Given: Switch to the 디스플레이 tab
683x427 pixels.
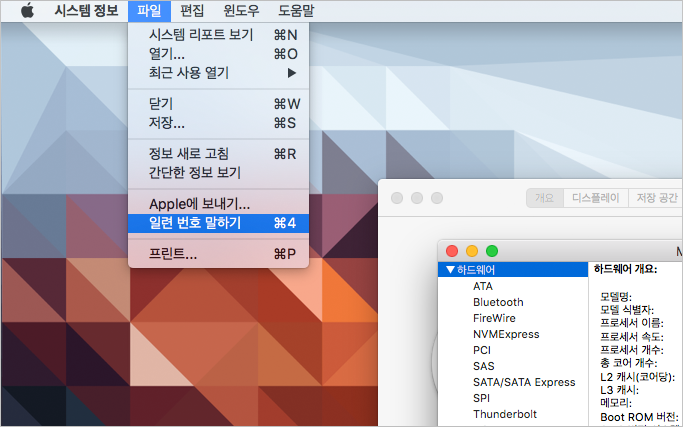Looking at the screenshot, I should click(595, 198).
